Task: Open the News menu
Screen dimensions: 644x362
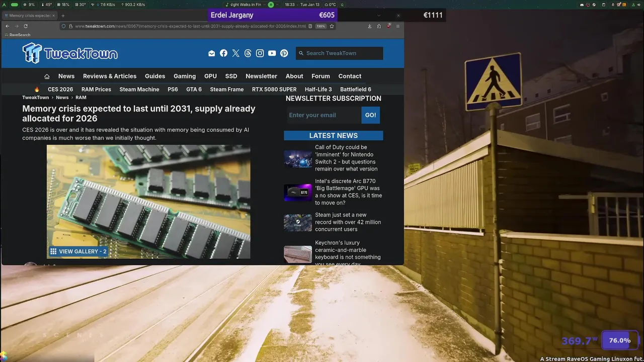Action: pos(66,76)
